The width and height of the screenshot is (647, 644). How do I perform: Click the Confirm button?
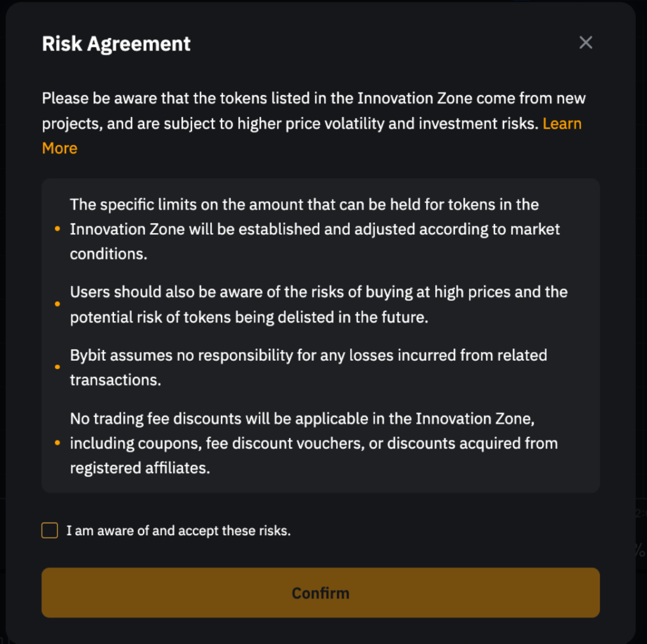point(320,593)
